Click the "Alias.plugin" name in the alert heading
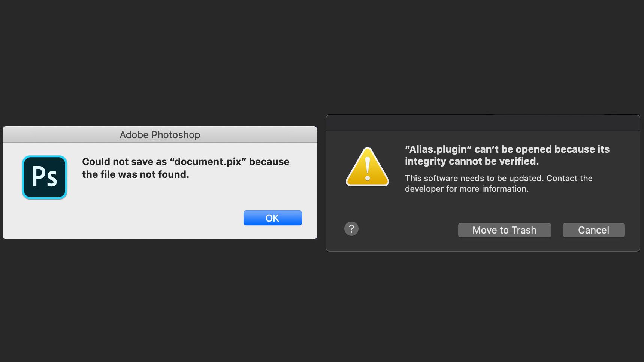The image size is (644, 362). tap(438, 149)
